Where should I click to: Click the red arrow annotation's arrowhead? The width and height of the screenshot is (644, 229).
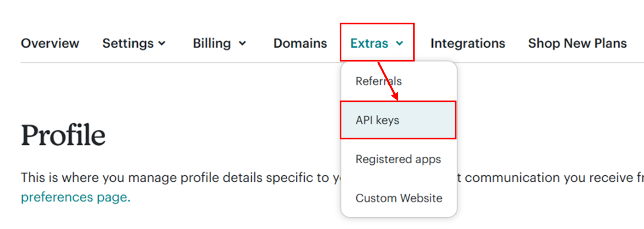pos(396,97)
